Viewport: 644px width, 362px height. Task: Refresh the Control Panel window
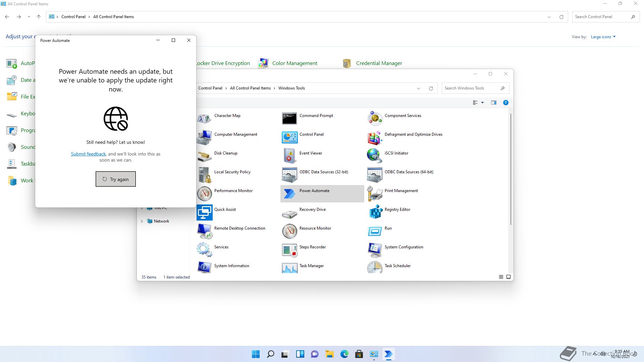561,17
